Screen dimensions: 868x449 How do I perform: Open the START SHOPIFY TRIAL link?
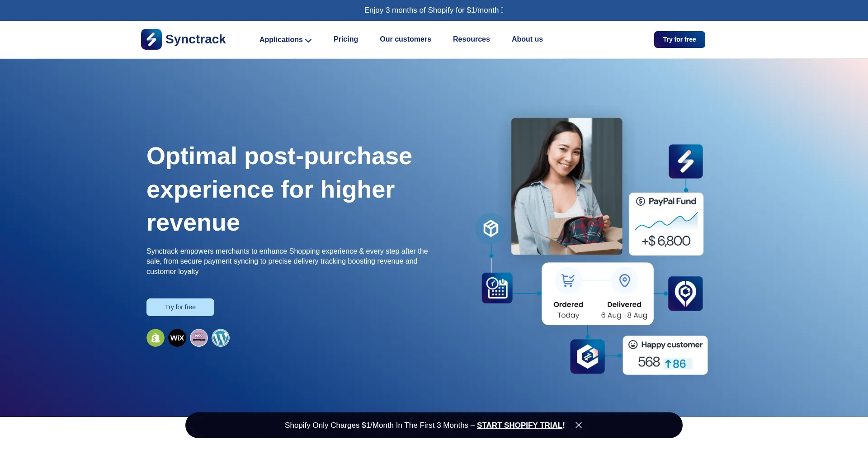click(520, 425)
